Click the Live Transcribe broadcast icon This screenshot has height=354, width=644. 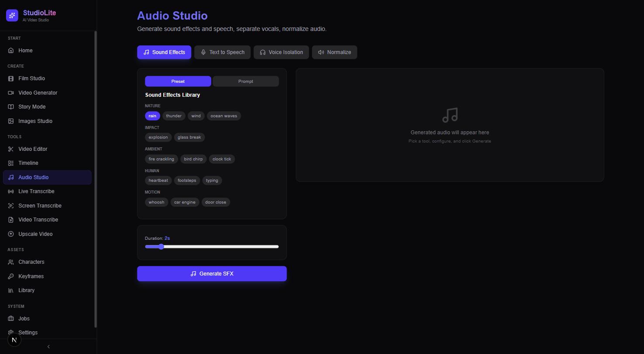(x=11, y=191)
